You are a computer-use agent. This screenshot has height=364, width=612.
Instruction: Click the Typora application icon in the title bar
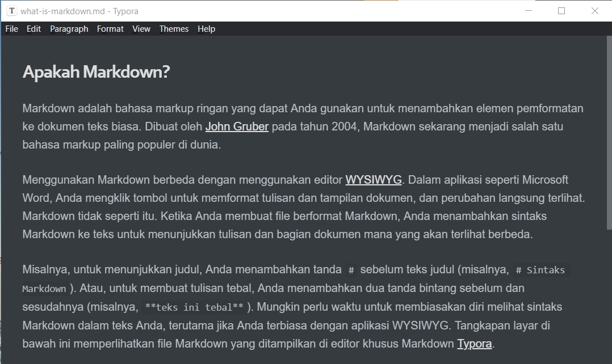[10, 10]
